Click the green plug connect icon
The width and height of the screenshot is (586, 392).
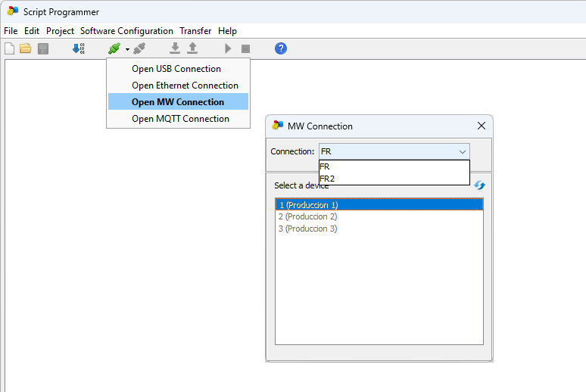tap(114, 48)
